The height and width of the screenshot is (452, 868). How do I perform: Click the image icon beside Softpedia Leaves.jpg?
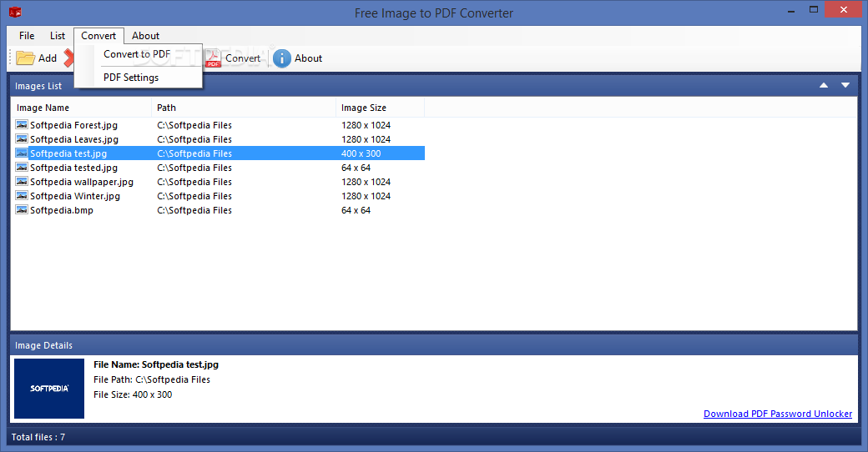click(x=22, y=139)
